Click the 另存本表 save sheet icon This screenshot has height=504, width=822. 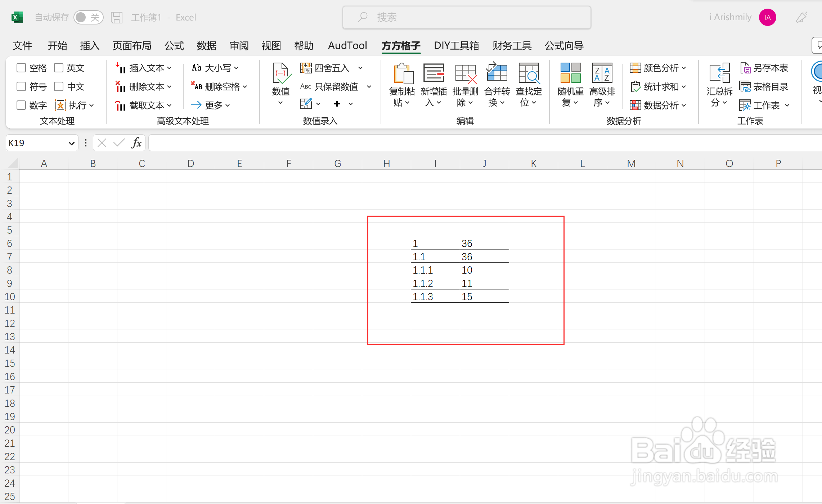click(745, 68)
